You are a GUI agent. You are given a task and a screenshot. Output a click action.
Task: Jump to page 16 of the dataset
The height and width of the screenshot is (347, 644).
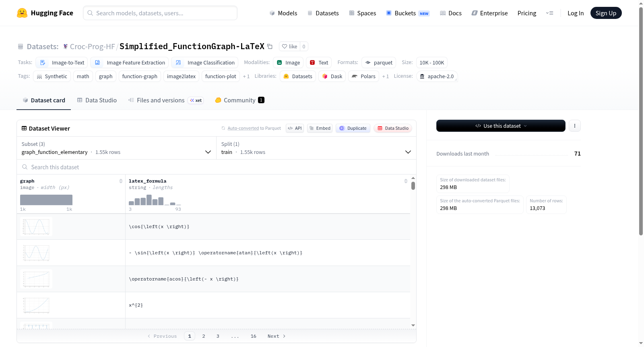tap(253, 336)
